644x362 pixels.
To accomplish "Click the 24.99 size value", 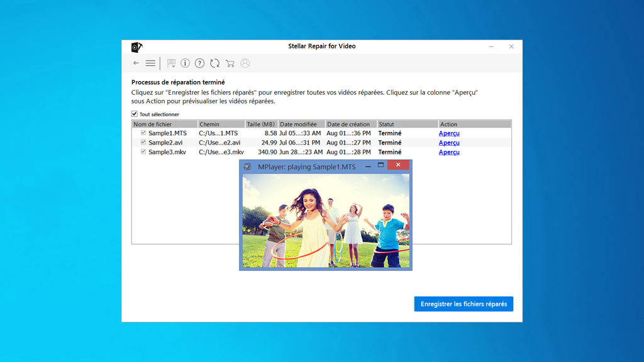I will tap(269, 143).
